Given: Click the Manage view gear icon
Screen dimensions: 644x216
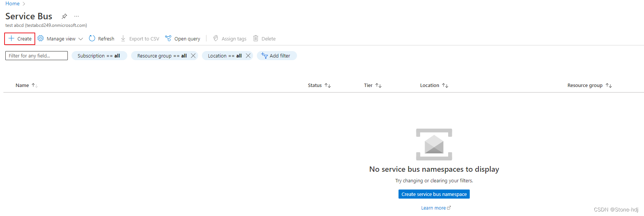Looking at the screenshot, I should click(x=41, y=38).
